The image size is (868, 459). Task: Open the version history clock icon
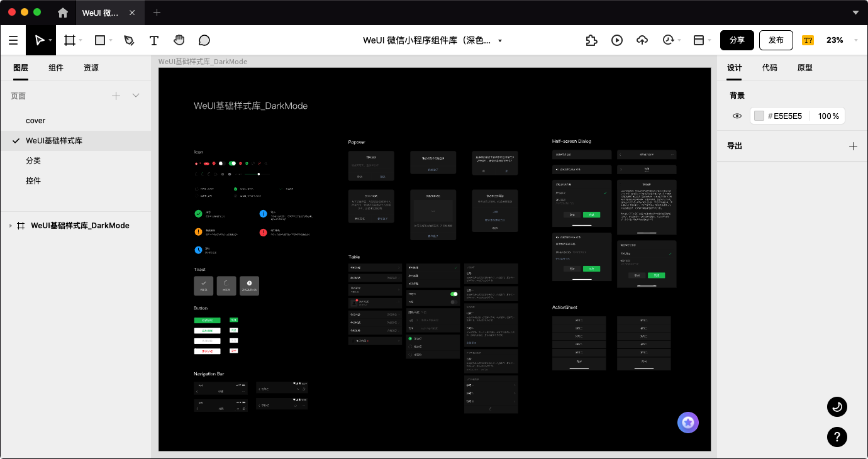(668, 40)
